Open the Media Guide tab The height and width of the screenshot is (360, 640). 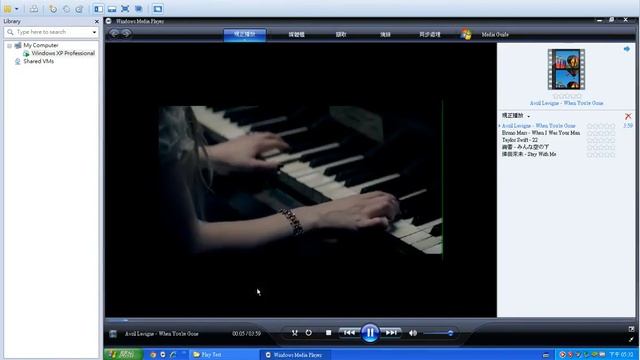coord(495,35)
